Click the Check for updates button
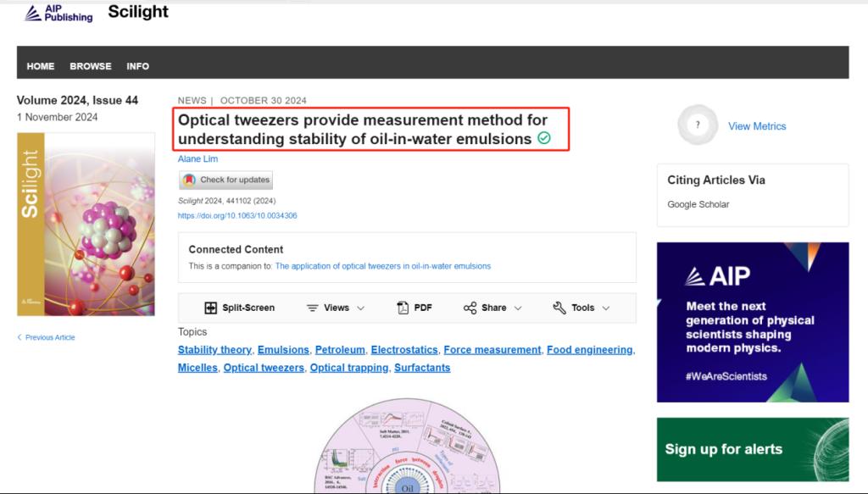 coord(225,180)
